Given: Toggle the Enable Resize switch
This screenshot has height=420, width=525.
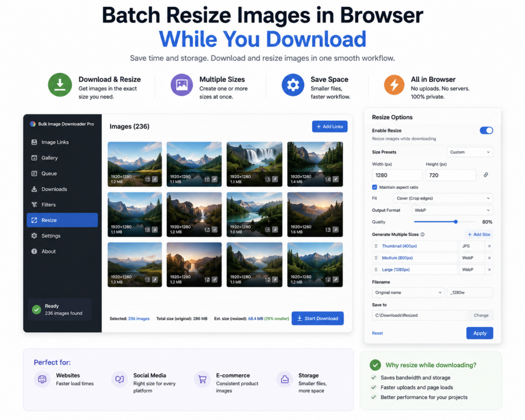Looking at the screenshot, I should (486, 131).
